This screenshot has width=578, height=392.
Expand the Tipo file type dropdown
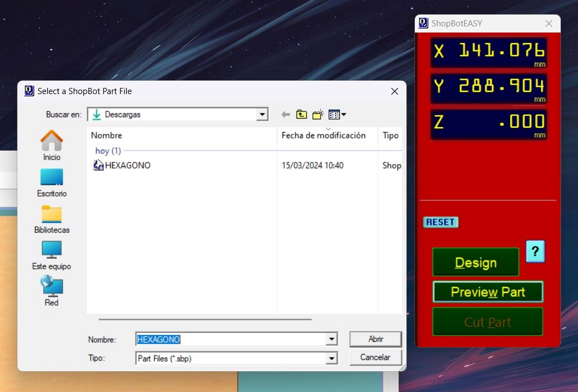point(331,358)
